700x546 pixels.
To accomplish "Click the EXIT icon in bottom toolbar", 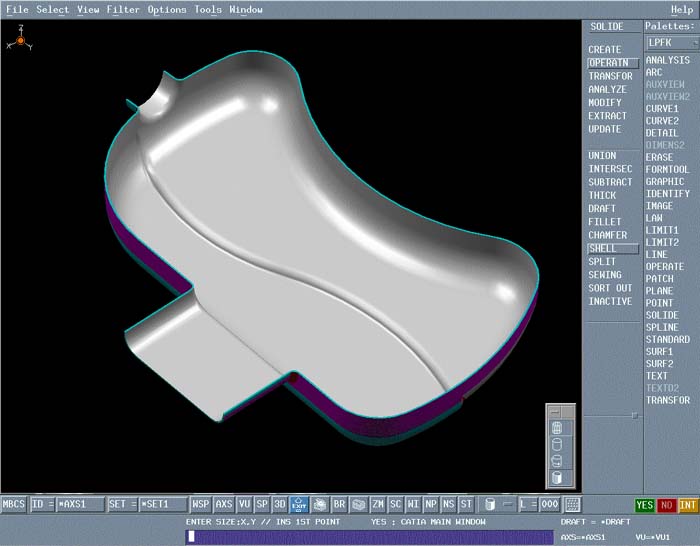I will tap(298, 505).
